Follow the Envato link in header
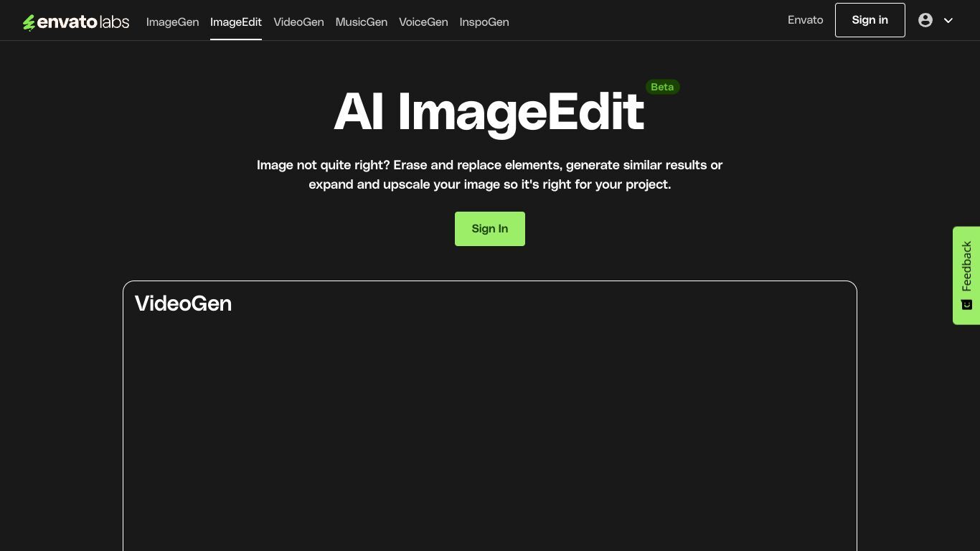Viewport: 980px width, 551px height. pos(806,20)
